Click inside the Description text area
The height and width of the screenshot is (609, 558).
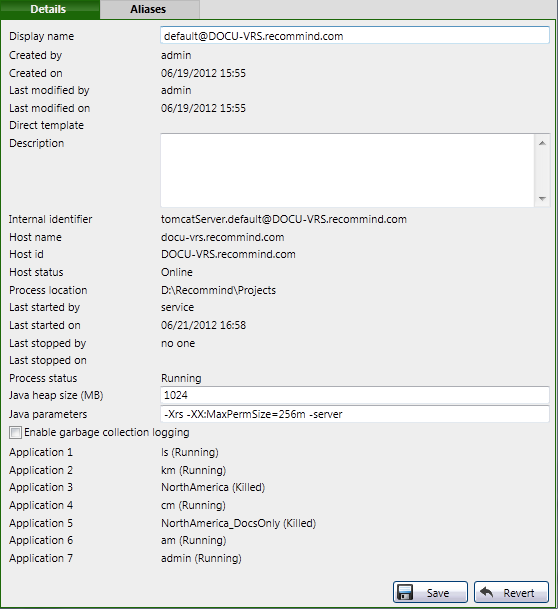click(347, 170)
